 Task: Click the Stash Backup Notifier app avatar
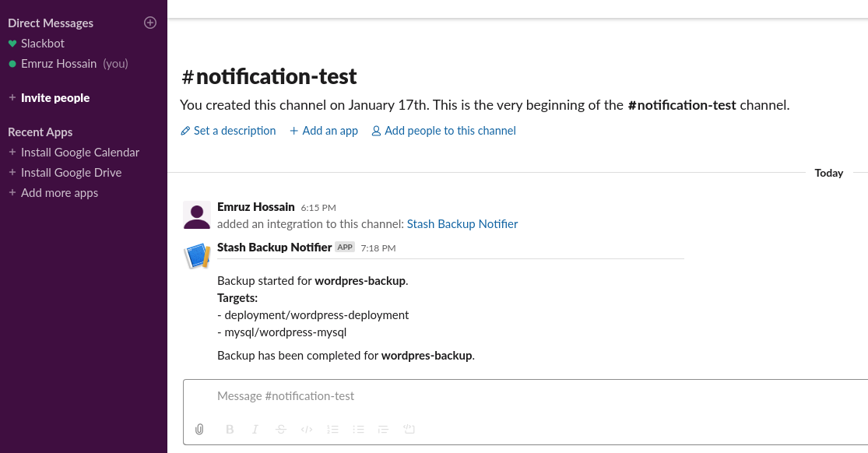click(x=196, y=256)
